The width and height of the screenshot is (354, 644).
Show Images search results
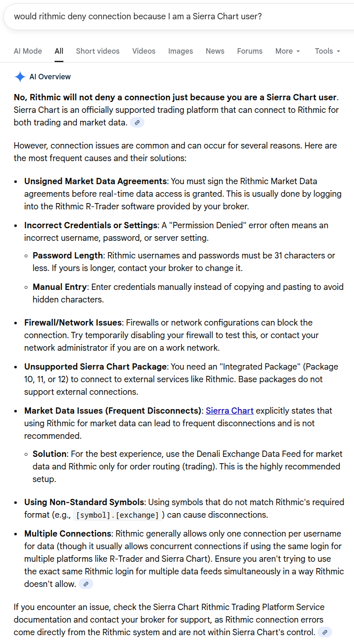pyautogui.click(x=181, y=51)
